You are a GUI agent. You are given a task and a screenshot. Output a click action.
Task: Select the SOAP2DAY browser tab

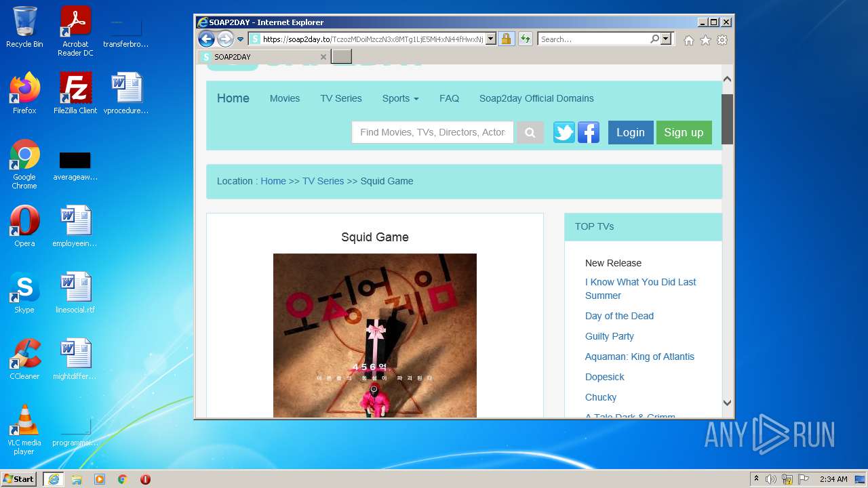(x=264, y=57)
